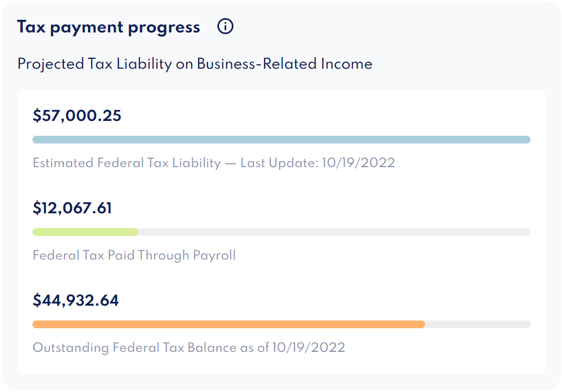Select the $44,932.64 outstanding balance figure
Image resolution: width=562 pixels, height=392 pixels.
pyautogui.click(x=77, y=300)
